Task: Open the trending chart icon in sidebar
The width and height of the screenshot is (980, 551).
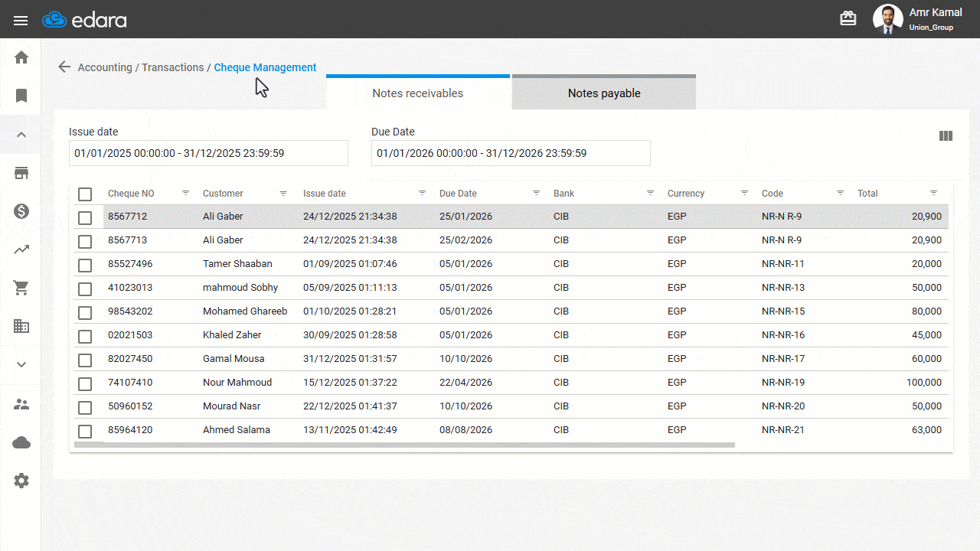Action: click(21, 249)
